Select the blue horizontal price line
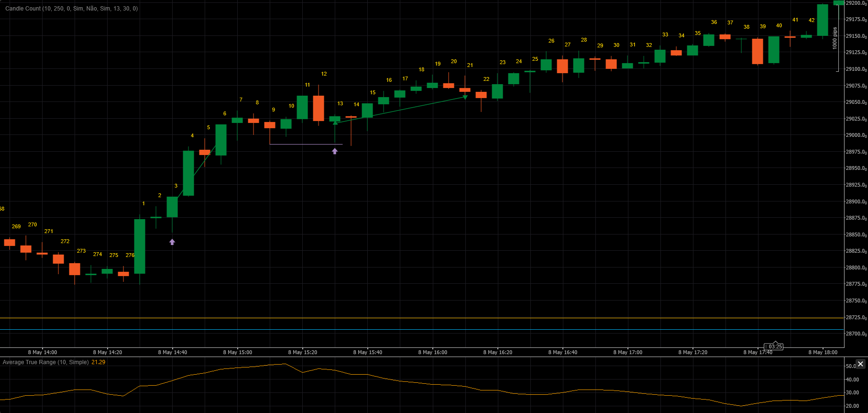 pyautogui.click(x=422, y=330)
